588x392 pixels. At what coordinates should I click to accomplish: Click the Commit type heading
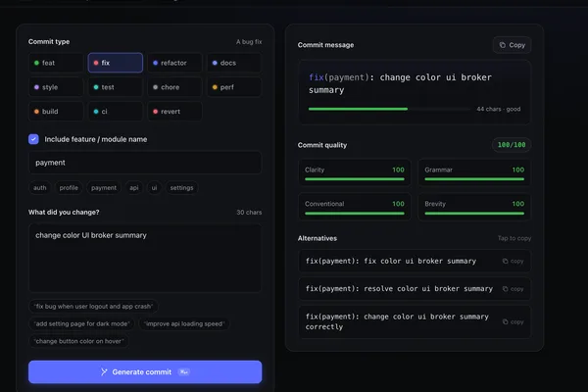pyautogui.click(x=49, y=41)
